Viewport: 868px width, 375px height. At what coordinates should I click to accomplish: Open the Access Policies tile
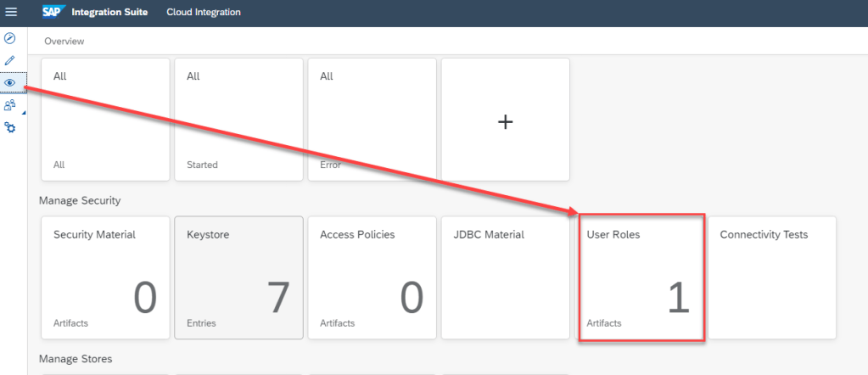(372, 277)
